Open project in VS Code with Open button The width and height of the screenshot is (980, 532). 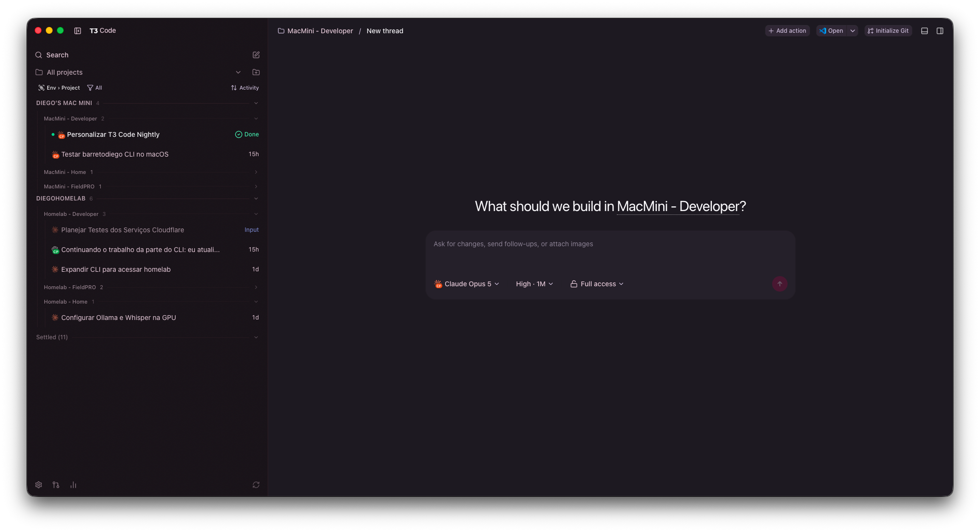[x=831, y=31]
